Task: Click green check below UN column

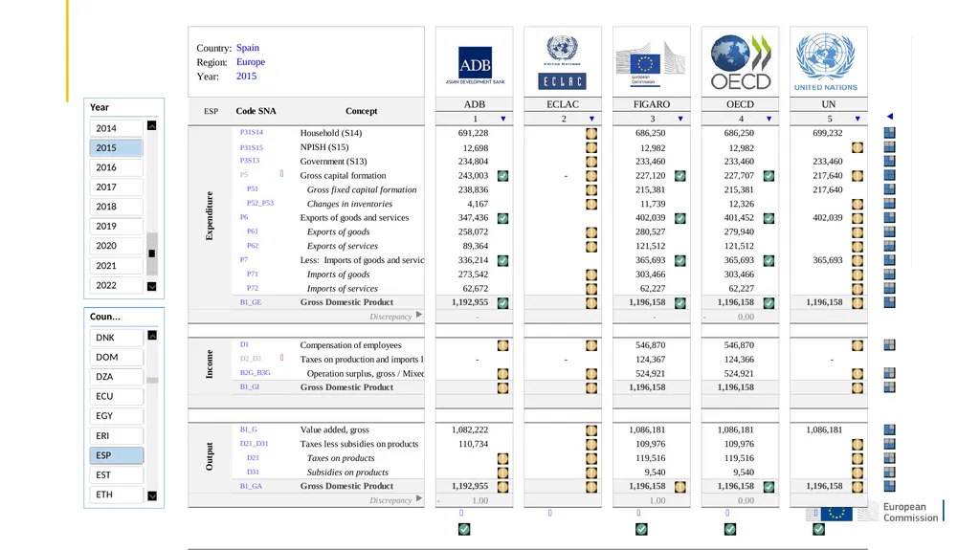Action: pos(819,529)
